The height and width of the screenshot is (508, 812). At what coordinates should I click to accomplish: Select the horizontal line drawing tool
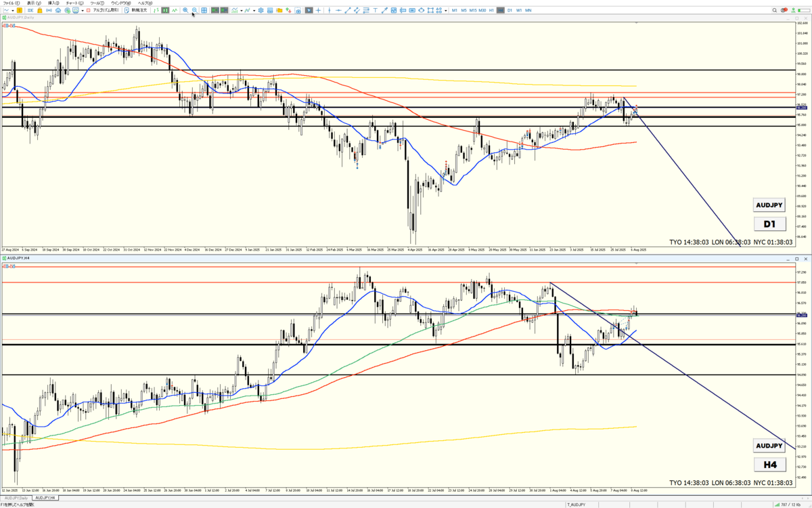coord(338,11)
